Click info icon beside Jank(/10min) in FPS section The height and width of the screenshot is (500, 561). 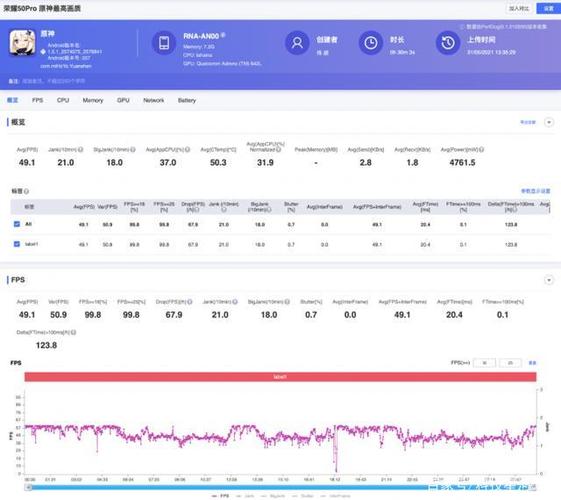tap(235, 302)
